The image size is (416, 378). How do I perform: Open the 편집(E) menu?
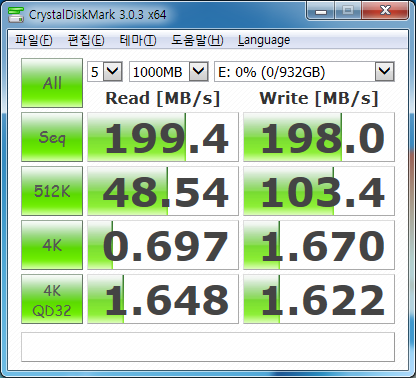click(x=86, y=40)
